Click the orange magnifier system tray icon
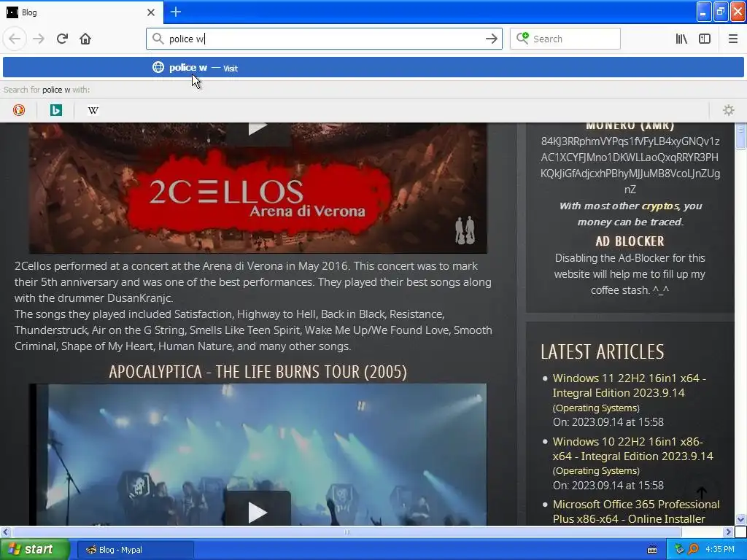Screen dimensions: 747x560 click(x=694, y=550)
